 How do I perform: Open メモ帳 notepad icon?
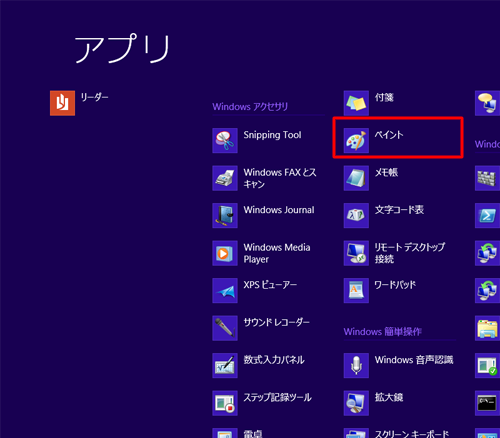[x=356, y=178]
